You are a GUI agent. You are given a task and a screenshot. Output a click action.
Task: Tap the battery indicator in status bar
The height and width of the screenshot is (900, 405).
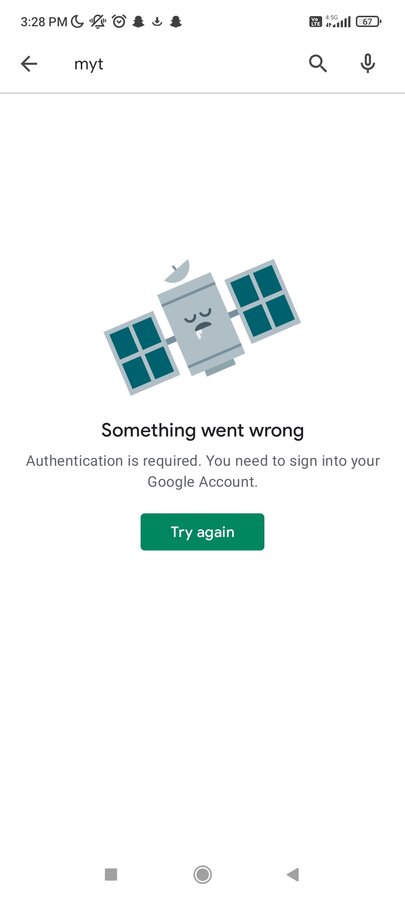[369, 22]
